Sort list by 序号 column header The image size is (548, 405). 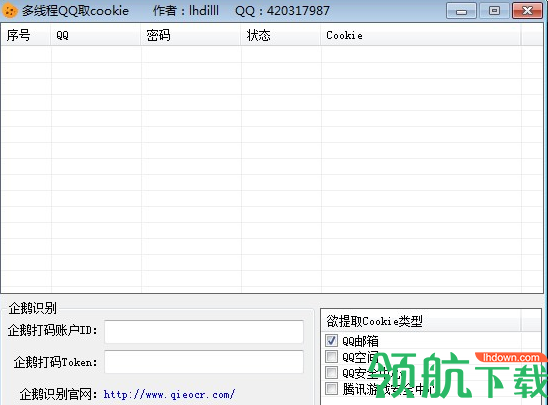(x=26, y=35)
